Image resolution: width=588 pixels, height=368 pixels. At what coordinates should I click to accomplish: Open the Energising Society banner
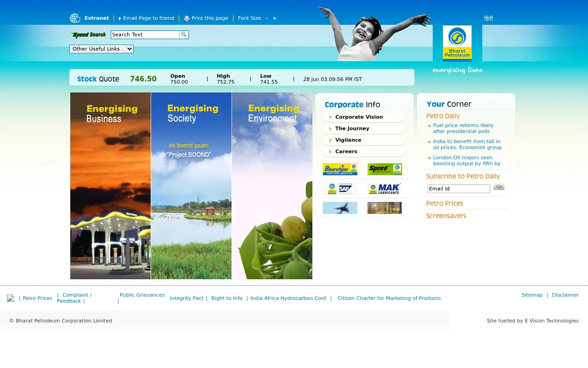[191, 186]
